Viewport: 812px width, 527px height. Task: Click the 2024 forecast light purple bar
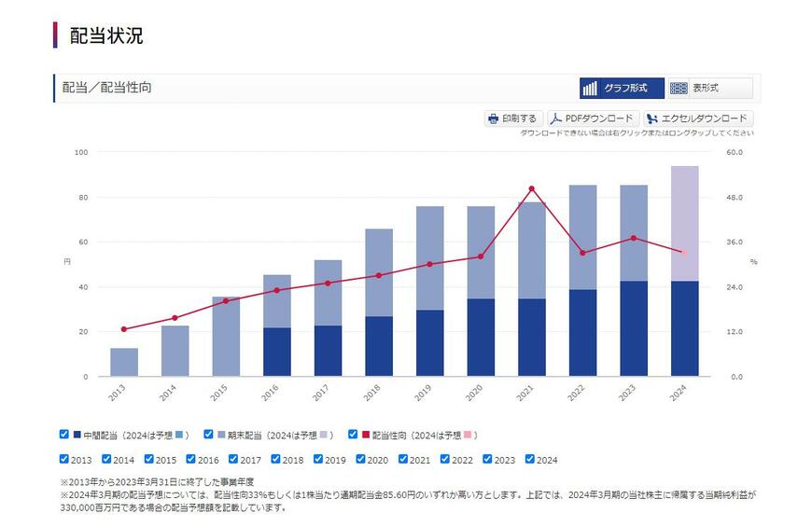tap(685, 224)
